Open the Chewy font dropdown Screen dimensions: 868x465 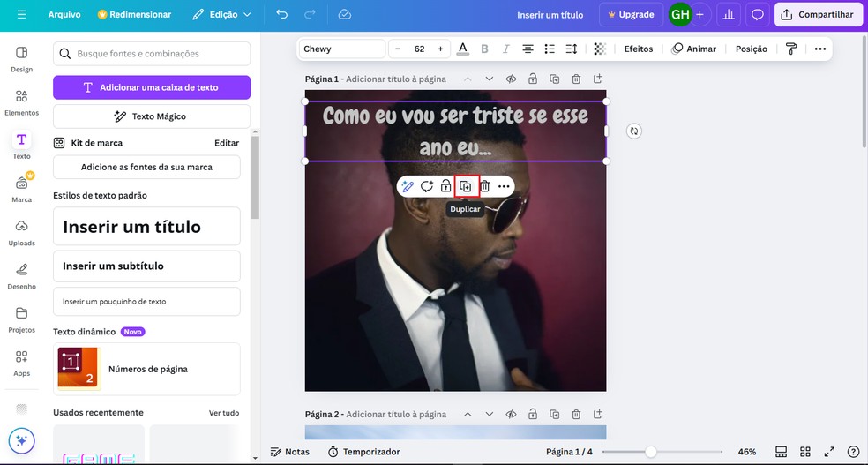(342, 49)
